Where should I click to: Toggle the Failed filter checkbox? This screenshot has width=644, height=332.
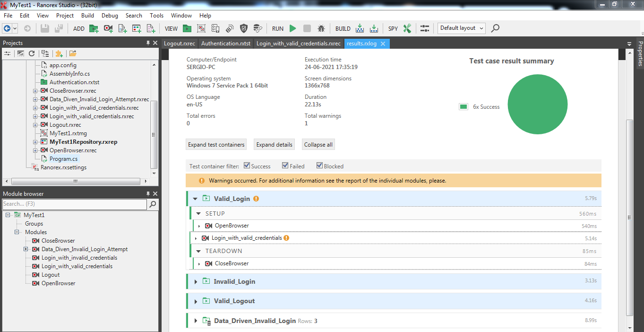pyautogui.click(x=285, y=166)
